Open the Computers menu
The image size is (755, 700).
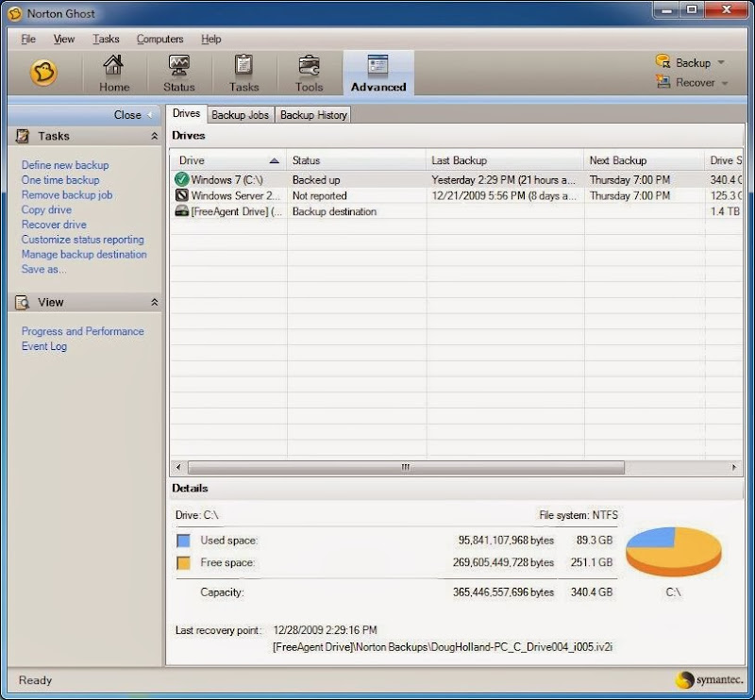159,40
